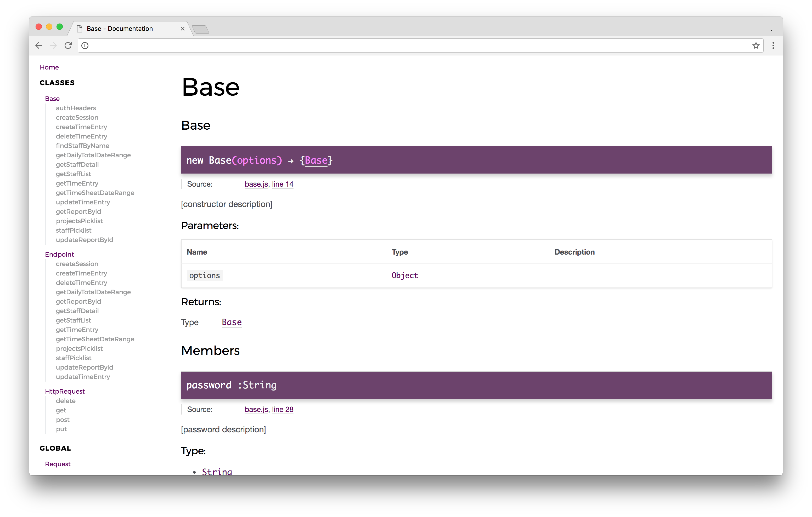This screenshot has width=812, height=517.
Task: Open the HttpRequest class in sidebar
Action: [65, 391]
